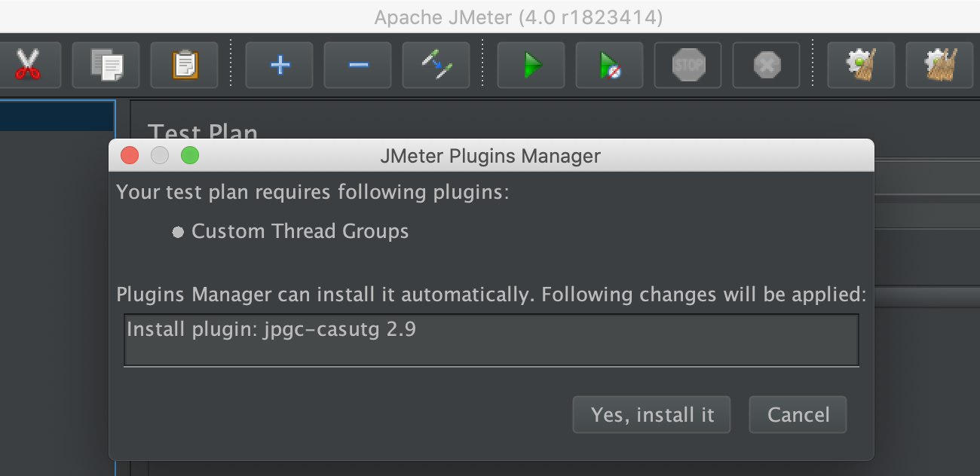Click the Cancel button

coord(798,414)
